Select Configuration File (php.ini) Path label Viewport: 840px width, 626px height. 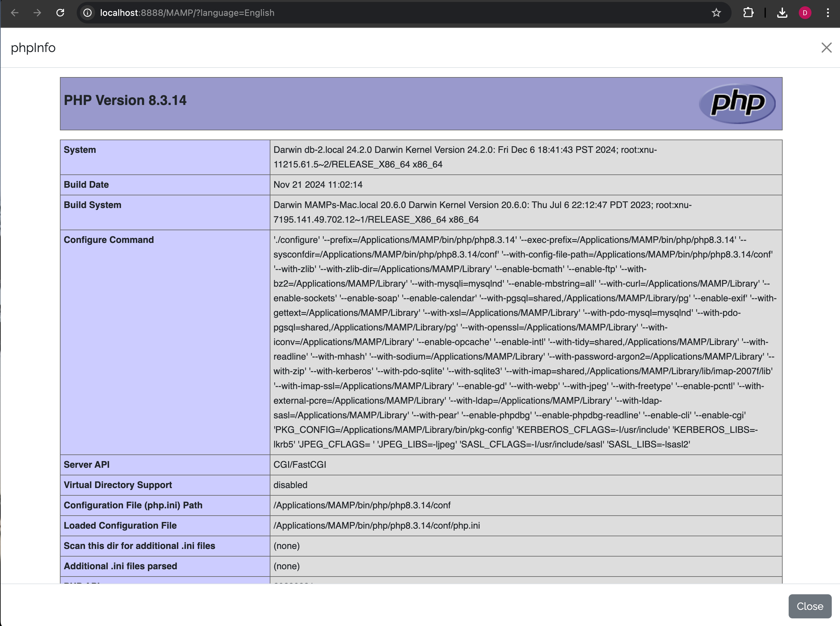(133, 505)
